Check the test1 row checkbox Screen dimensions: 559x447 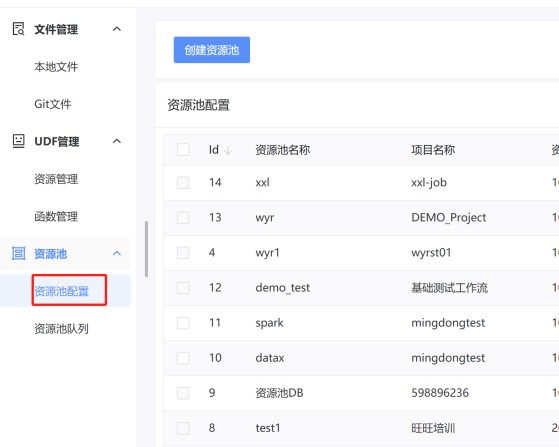pos(183,428)
